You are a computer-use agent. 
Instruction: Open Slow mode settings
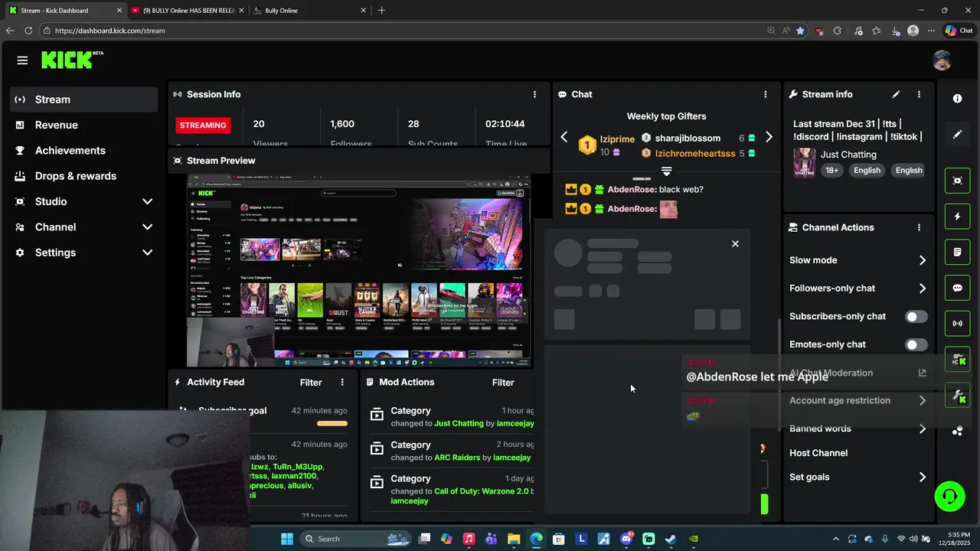pyautogui.click(x=858, y=260)
